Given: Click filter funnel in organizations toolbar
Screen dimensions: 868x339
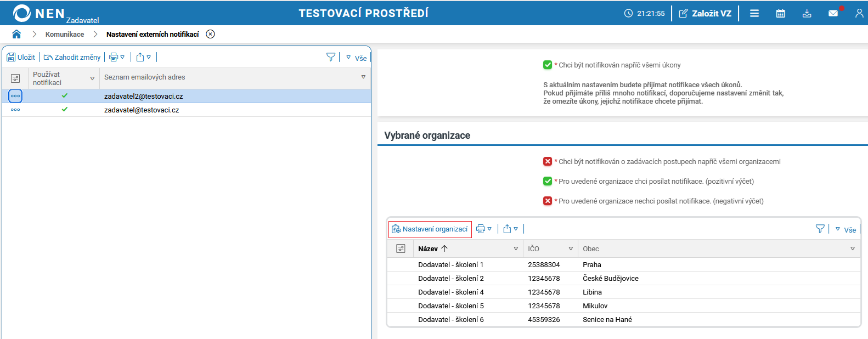Looking at the screenshot, I should coord(820,229).
